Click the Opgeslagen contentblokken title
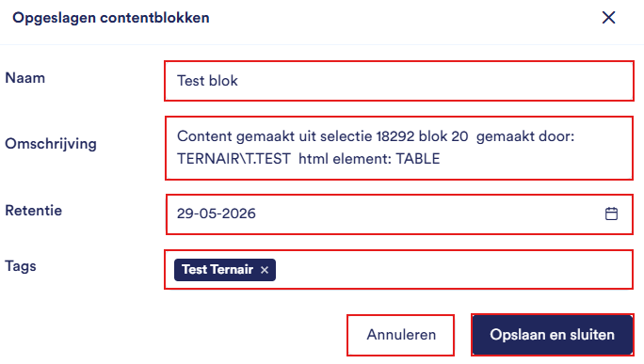644x364 pixels. coord(111,18)
